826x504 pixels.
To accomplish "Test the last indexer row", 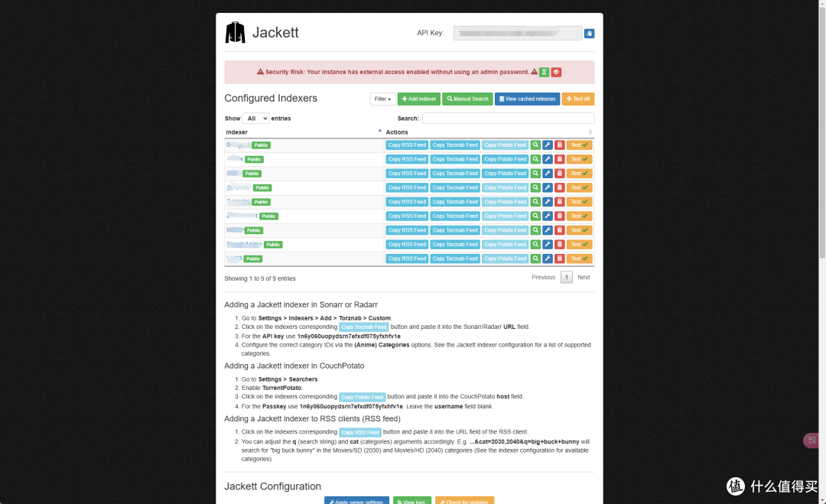I will point(580,259).
